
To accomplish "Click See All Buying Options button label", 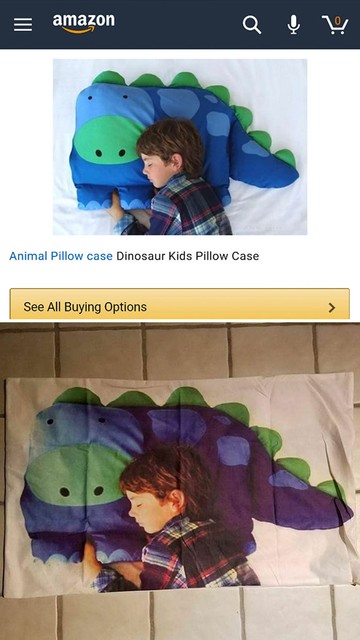I will pos(85,307).
